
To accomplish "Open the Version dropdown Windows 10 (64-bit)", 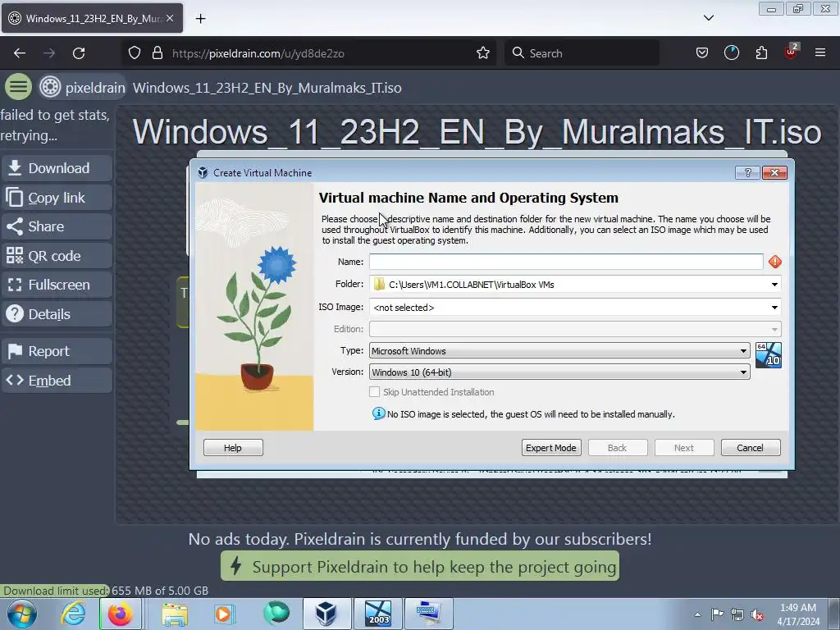I will [559, 372].
